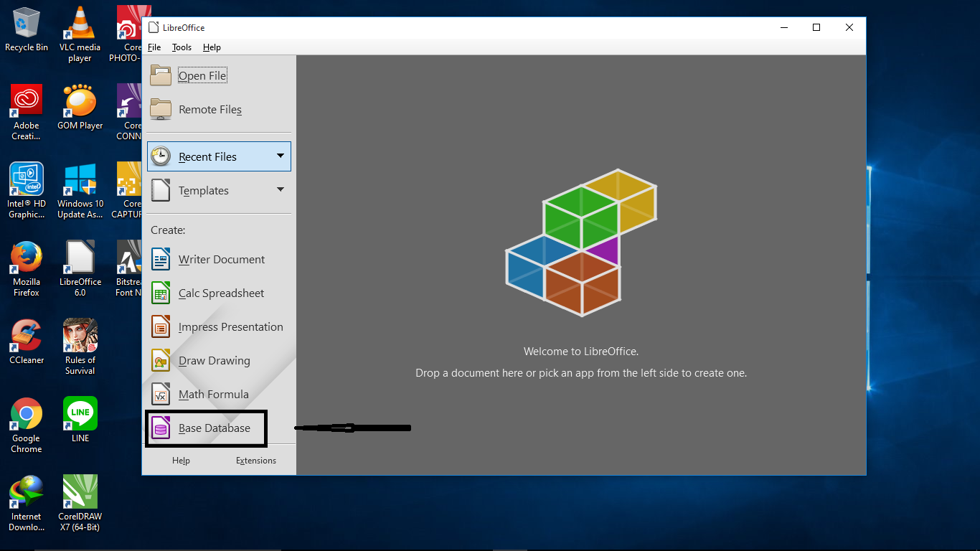Image resolution: width=980 pixels, height=551 pixels.
Task: Open Bitstream Font Navigator shortcut
Action: point(128,268)
